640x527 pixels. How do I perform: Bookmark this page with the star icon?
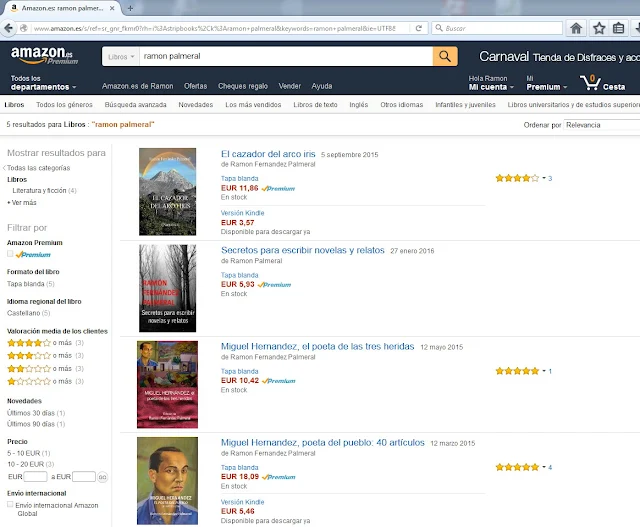tap(599, 28)
